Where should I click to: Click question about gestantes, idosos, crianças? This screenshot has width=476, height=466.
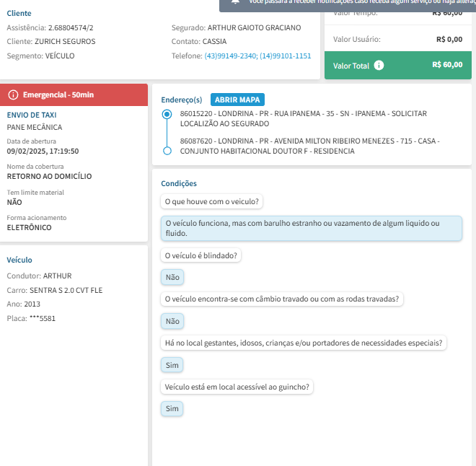[x=304, y=343]
